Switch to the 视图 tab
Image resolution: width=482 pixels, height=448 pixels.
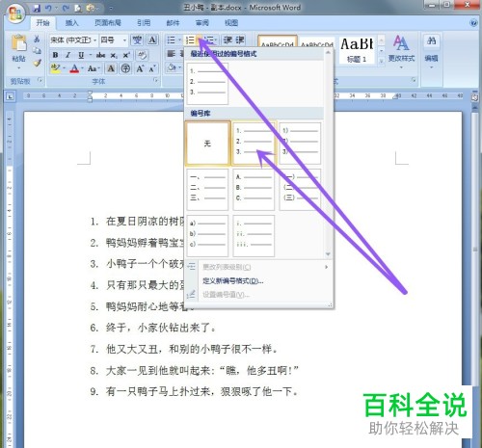[231, 23]
